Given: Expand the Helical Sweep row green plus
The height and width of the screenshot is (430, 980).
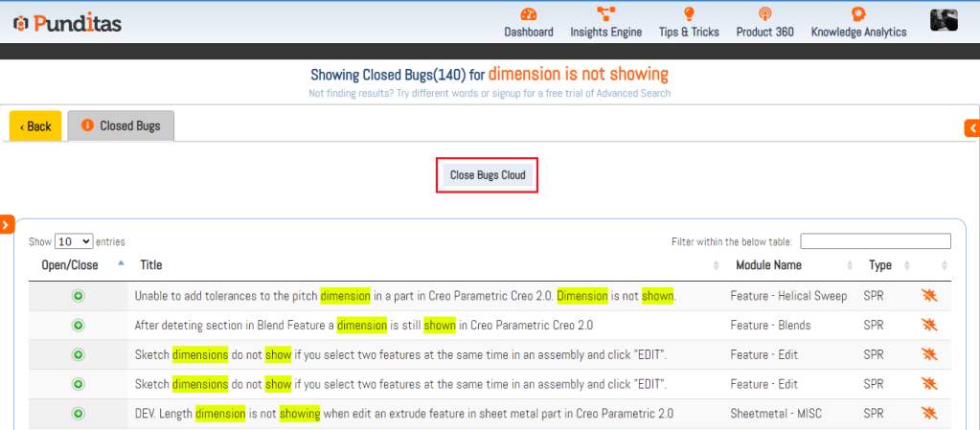Looking at the screenshot, I should pos(79,296).
